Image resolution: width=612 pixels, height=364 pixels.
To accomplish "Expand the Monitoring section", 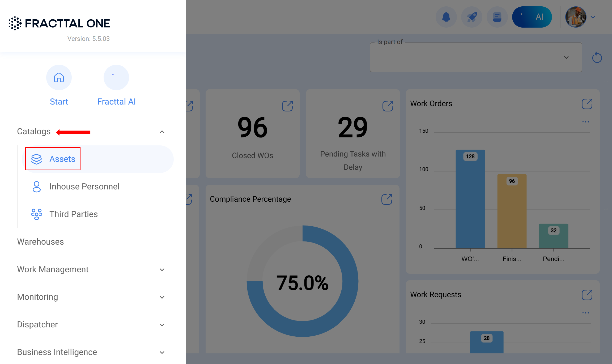I will 162,297.
